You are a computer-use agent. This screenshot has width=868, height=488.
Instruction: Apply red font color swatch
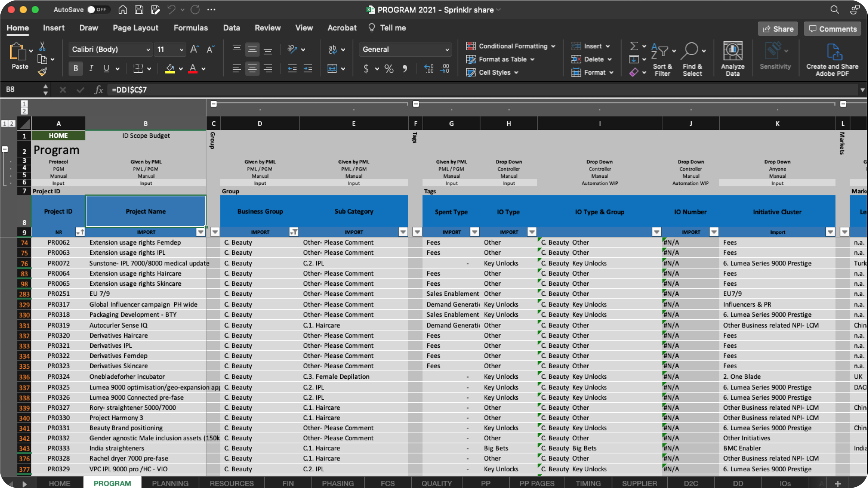(193, 68)
